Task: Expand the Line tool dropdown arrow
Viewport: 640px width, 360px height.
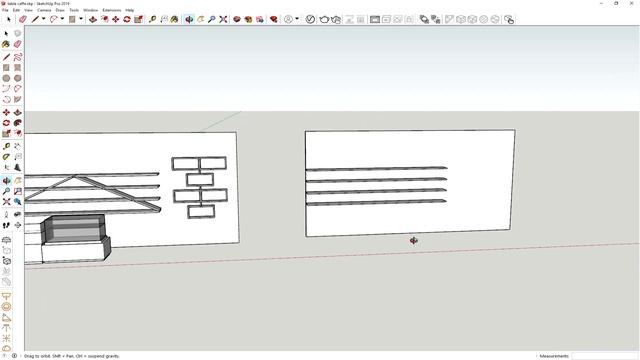Action: [43, 19]
